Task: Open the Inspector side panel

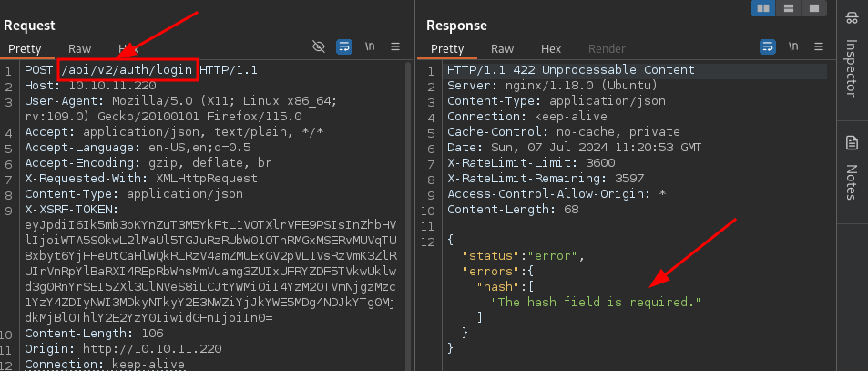Action: tap(851, 58)
